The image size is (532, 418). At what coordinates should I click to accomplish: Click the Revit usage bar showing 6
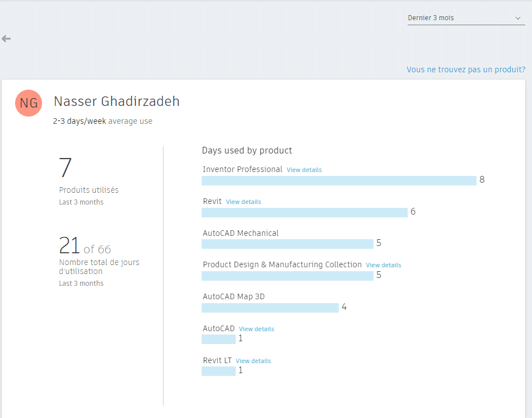[304, 212]
